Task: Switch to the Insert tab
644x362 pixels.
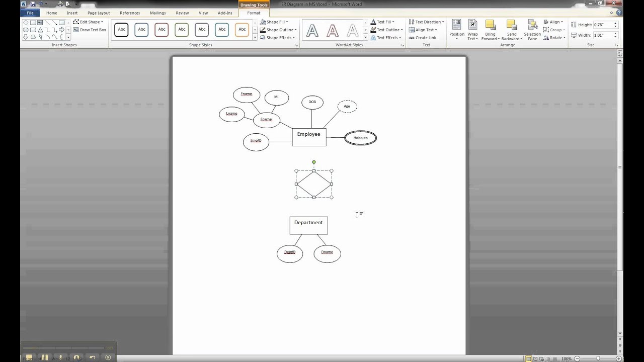Action: point(72,13)
